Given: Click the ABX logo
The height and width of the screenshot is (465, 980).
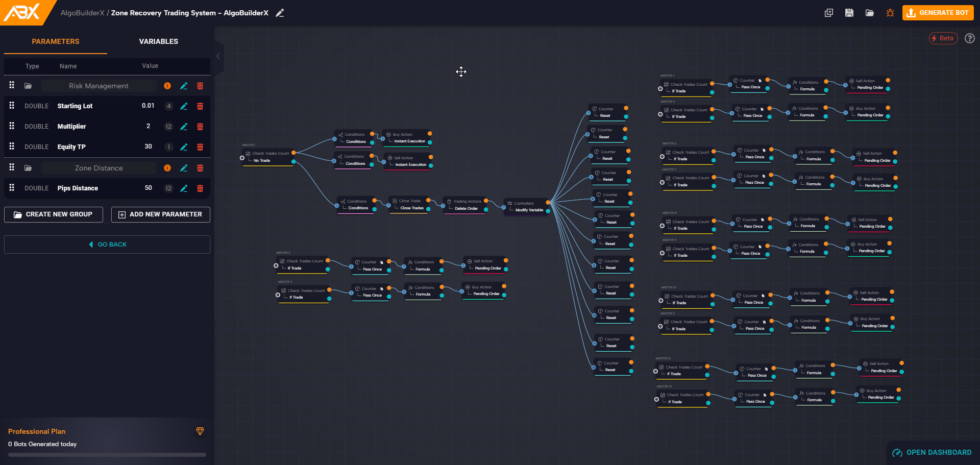Looking at the screenshot, I should pos(22,12).
